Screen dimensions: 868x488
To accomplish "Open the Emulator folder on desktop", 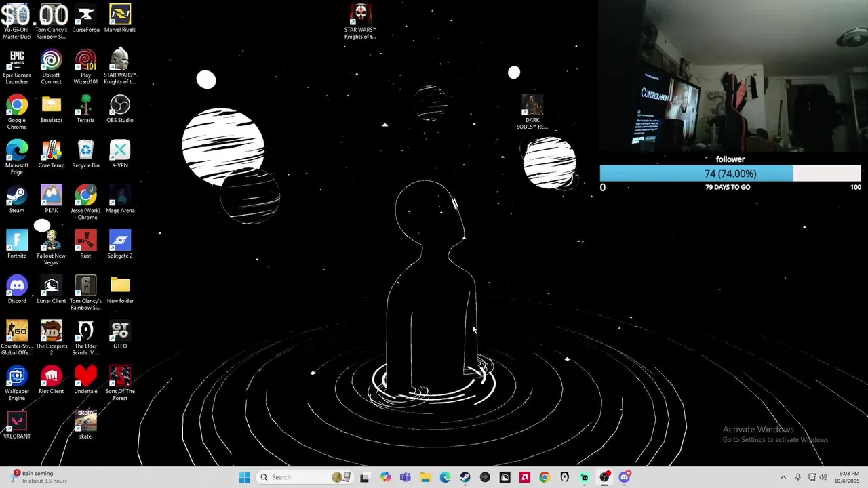I will pos(52,109).
